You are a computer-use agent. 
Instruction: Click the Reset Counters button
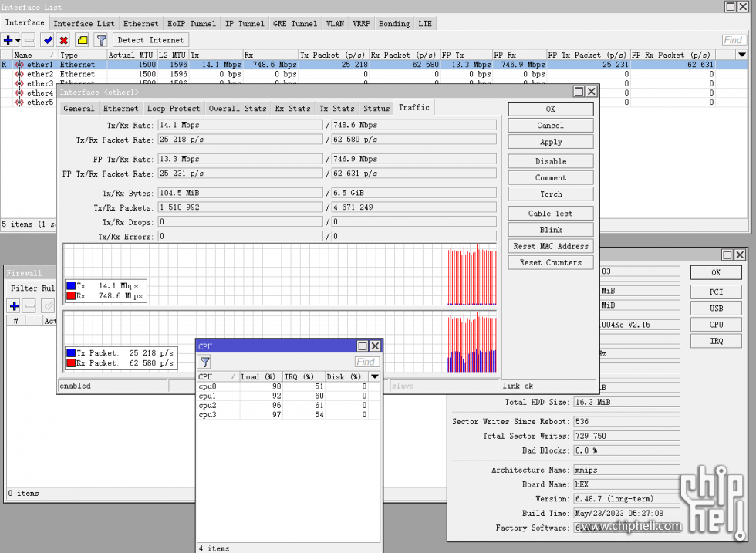(x=551, y=262)
